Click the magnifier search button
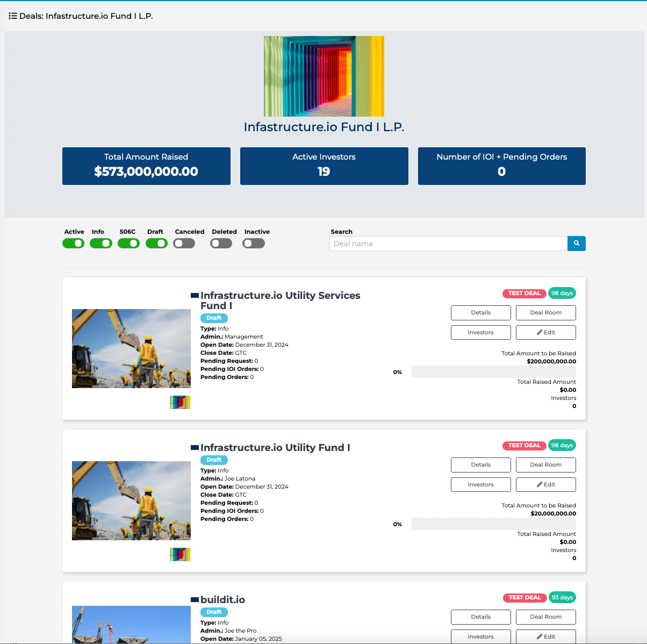The width and height of the screenshot is (647, 644). tap(576, 244)
